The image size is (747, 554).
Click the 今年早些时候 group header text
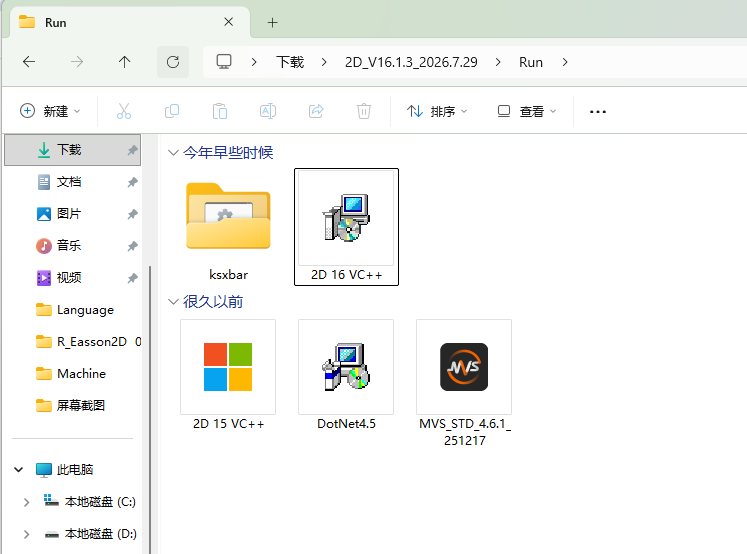[x=228, y=152]
